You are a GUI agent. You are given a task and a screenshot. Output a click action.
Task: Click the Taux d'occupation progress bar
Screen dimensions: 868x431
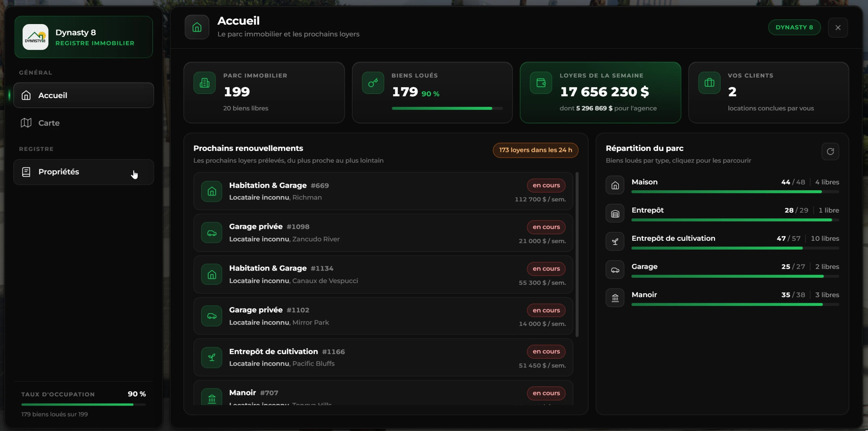(83, 405)
